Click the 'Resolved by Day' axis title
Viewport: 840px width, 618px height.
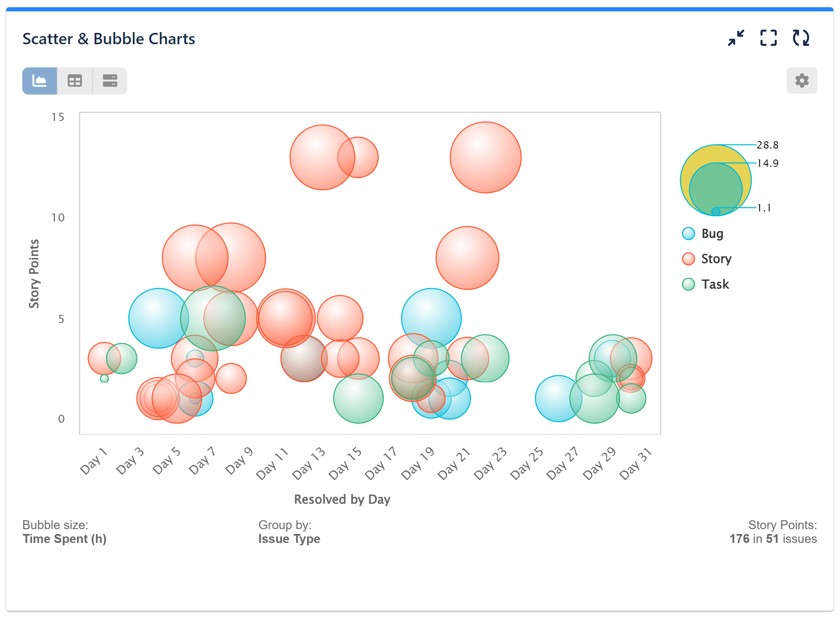coord(342,499)
